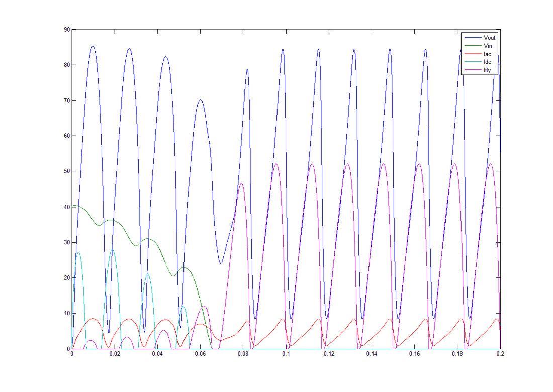Click the Ifly legend entry
553x392 pixels.
(x=488, y=70)
